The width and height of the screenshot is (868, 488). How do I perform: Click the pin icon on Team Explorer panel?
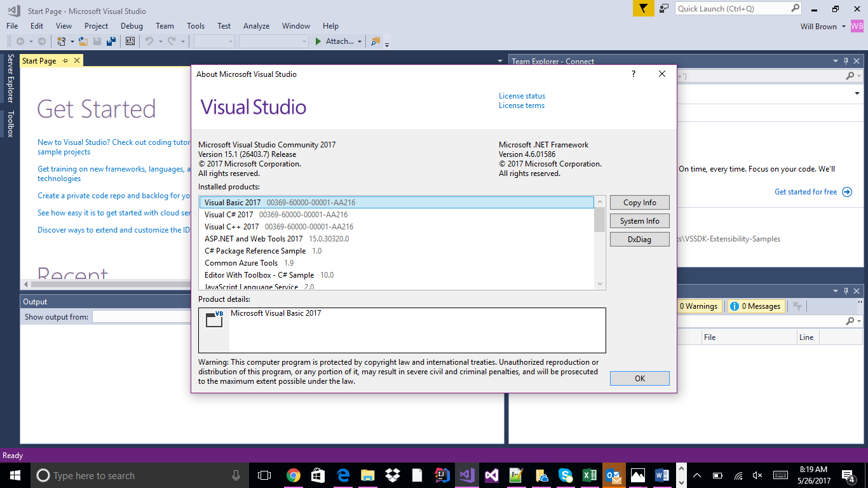click(x=846, y=61)
